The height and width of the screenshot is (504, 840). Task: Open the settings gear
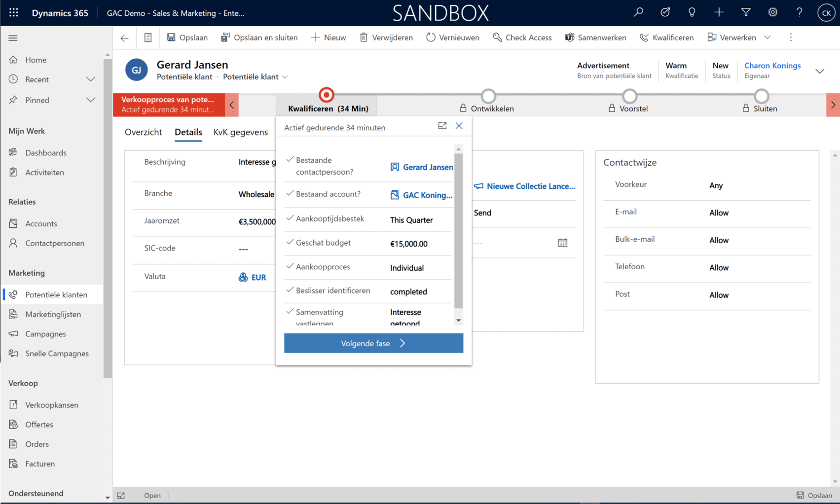[772, 12]
